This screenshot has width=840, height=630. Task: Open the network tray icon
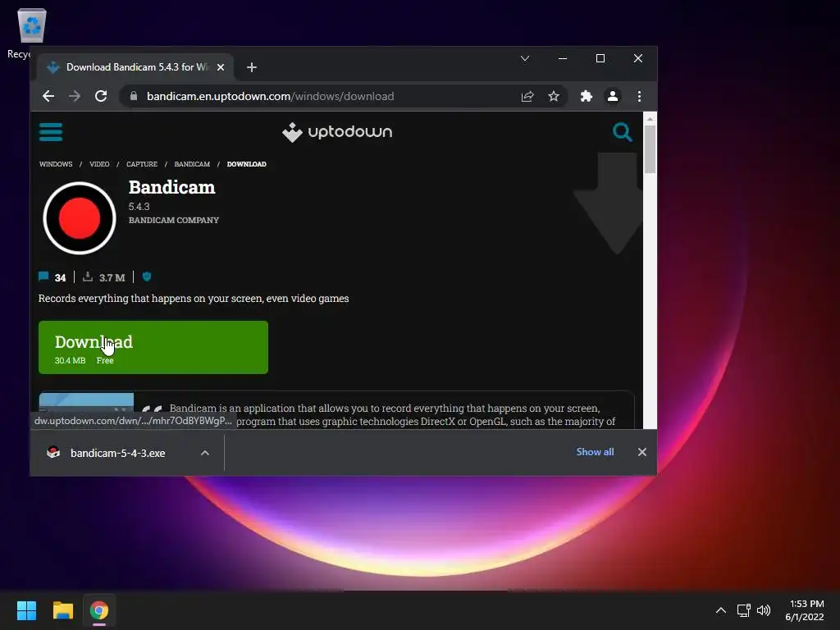(x=743, y=610)
